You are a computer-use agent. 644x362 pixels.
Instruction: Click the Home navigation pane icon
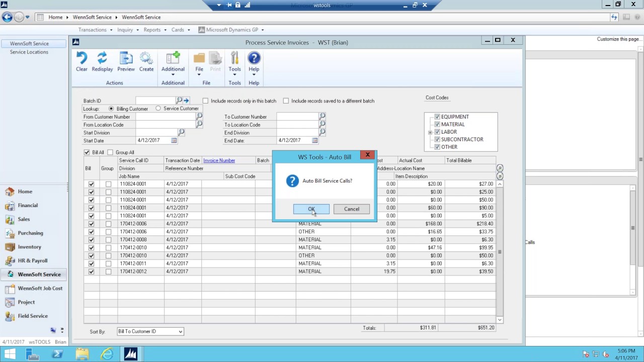pos(10,192)
